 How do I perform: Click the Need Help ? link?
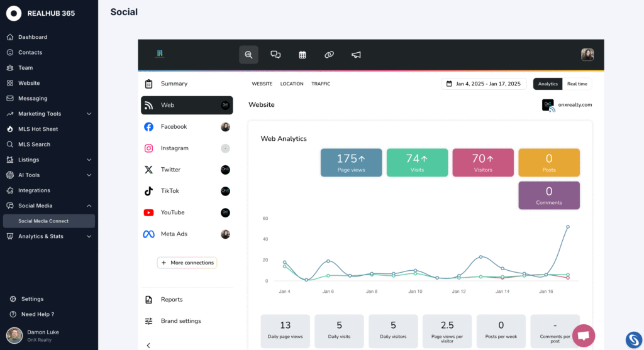(x=38, y=314)
